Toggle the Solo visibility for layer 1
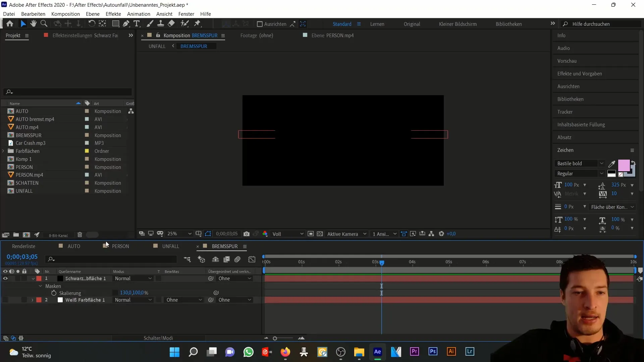 pyautogui.click(x=18, y=278)
